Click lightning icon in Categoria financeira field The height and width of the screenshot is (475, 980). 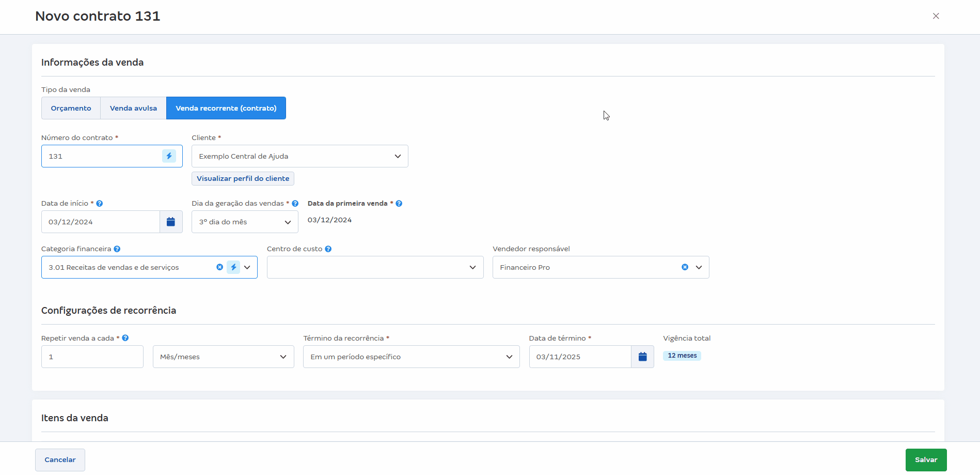[233, 267]
